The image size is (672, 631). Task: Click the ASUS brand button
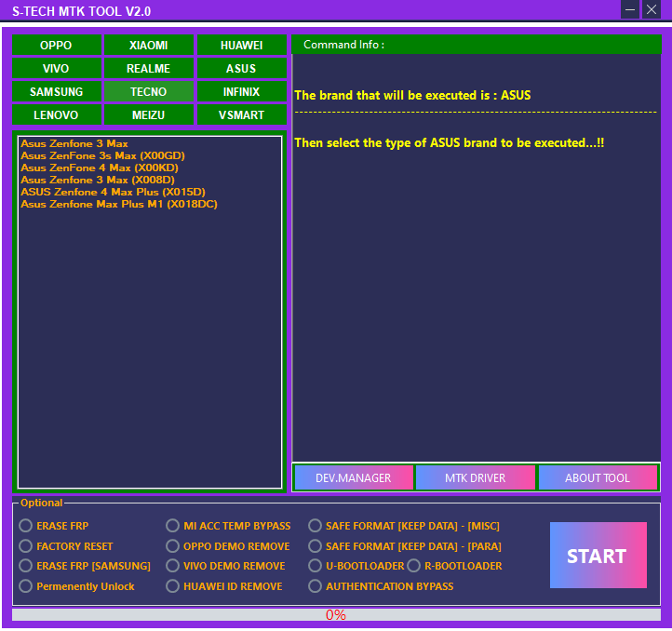(241, 68)
